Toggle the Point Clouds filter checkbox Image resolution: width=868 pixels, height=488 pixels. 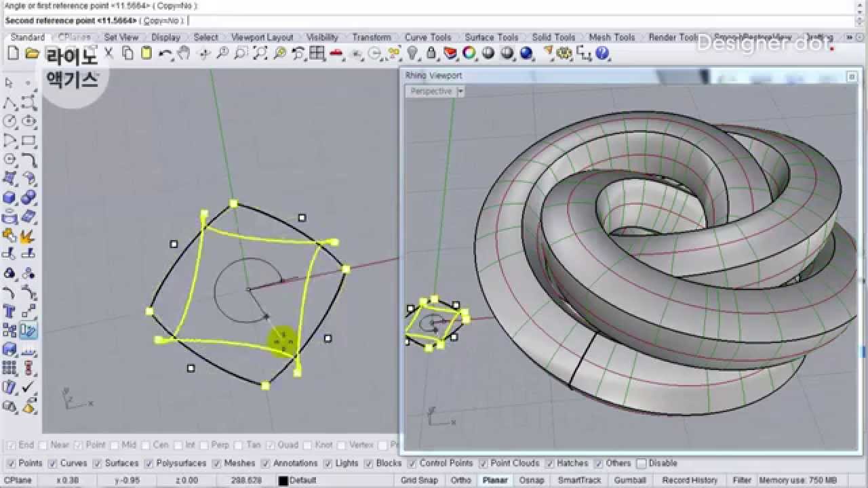[484, 464]
